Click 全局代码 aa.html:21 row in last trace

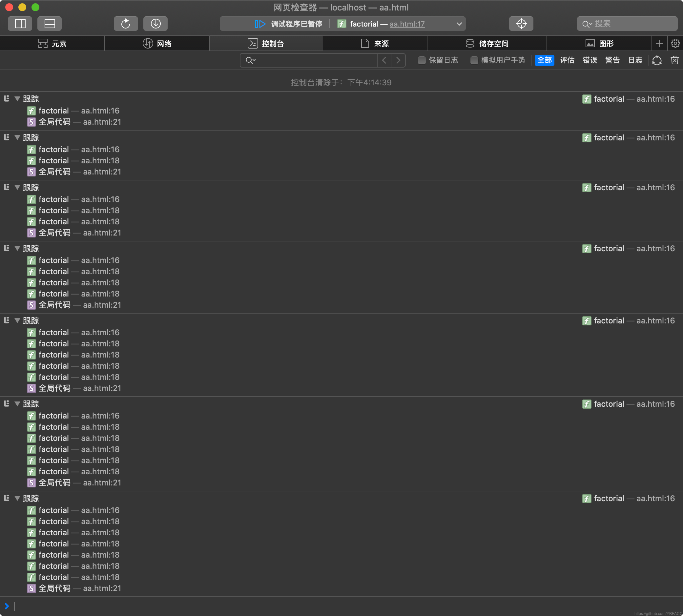[74, 588]
